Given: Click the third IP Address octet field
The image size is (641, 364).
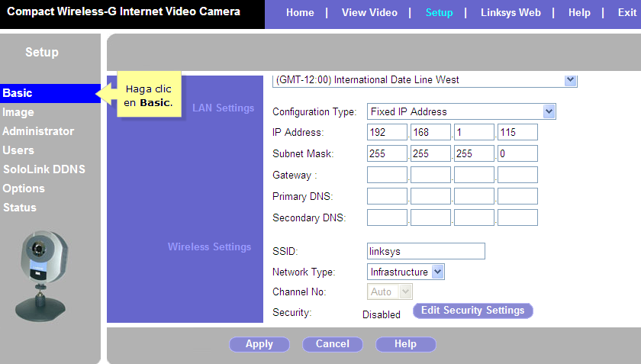Looking at the screenshot, I should pos(474,132).
